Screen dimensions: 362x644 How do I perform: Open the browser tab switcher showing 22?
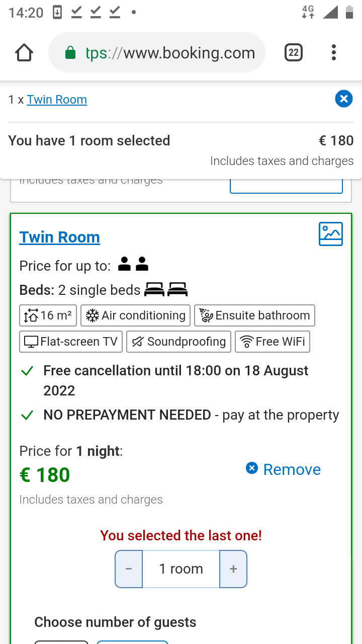tap(294, 53)
